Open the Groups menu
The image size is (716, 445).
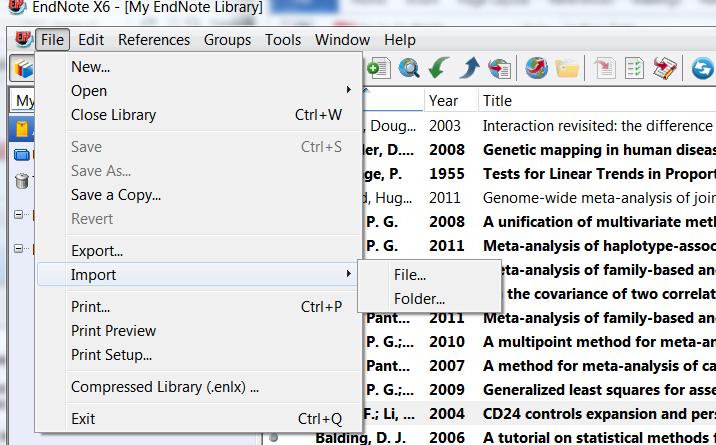click(x=227, y=40)
